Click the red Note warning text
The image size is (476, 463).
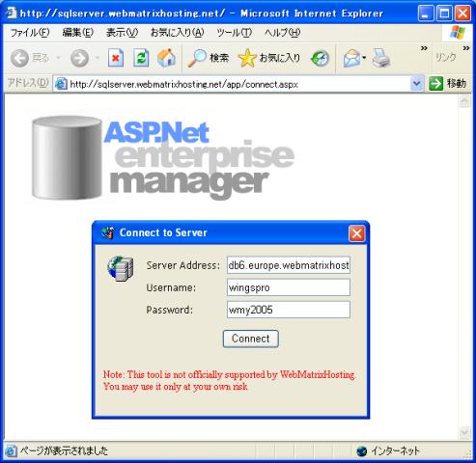(230, 381)
